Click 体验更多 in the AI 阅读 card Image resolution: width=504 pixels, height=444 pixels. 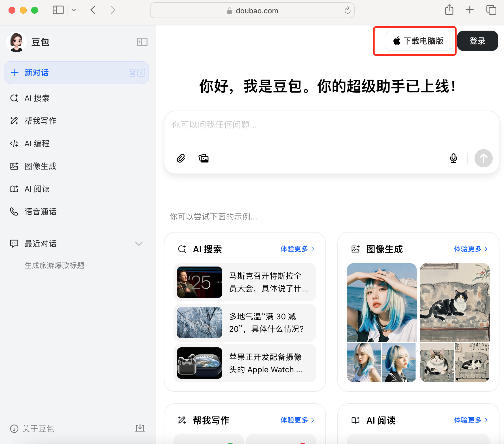tap(471, 420)
